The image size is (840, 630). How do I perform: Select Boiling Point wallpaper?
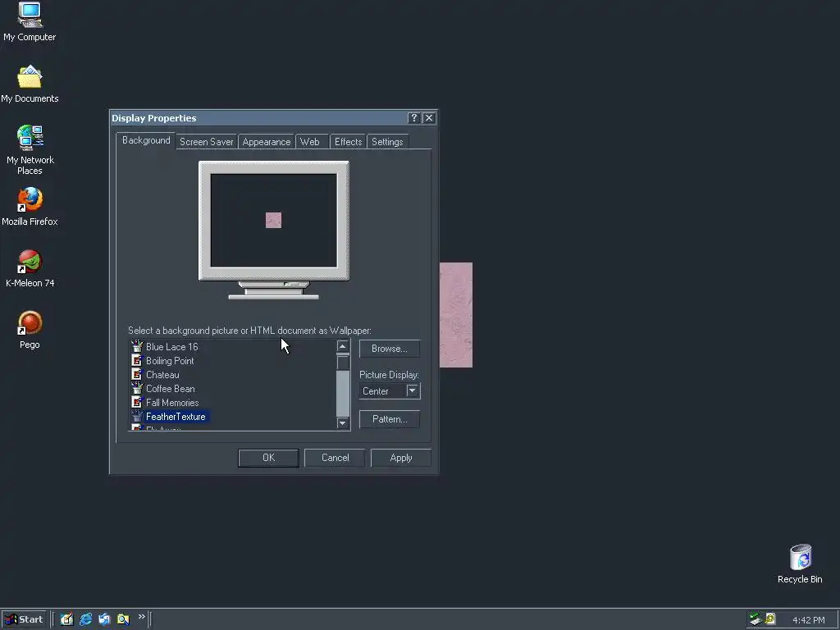point(170,361)
